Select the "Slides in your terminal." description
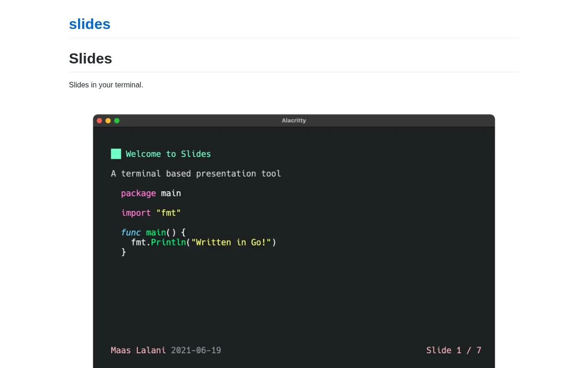 click(106, 85)
